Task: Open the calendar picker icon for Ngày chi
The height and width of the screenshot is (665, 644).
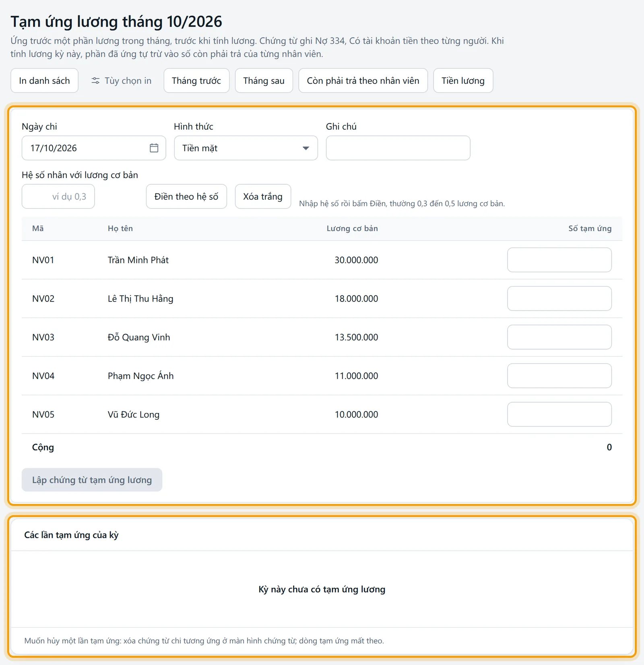Action: pos(154,148)
